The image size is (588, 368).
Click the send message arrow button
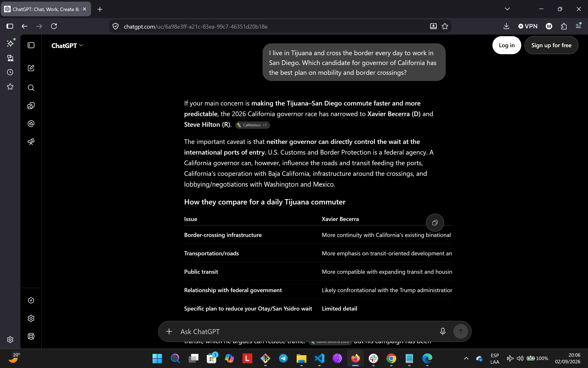click(461, 331)
